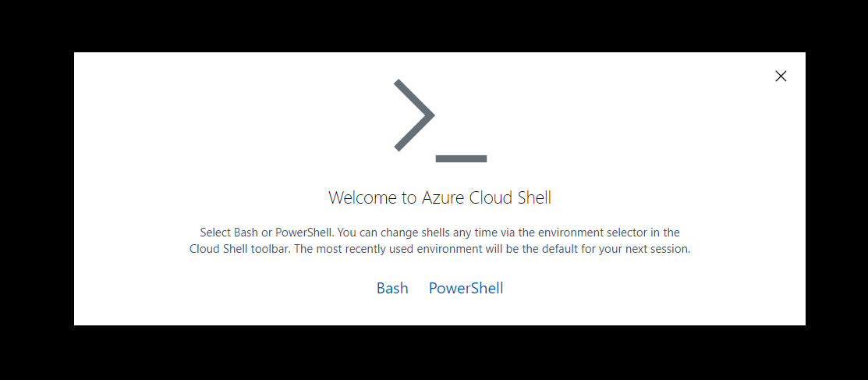Click the word 'Shell' ending the heading

click(533, 197)
